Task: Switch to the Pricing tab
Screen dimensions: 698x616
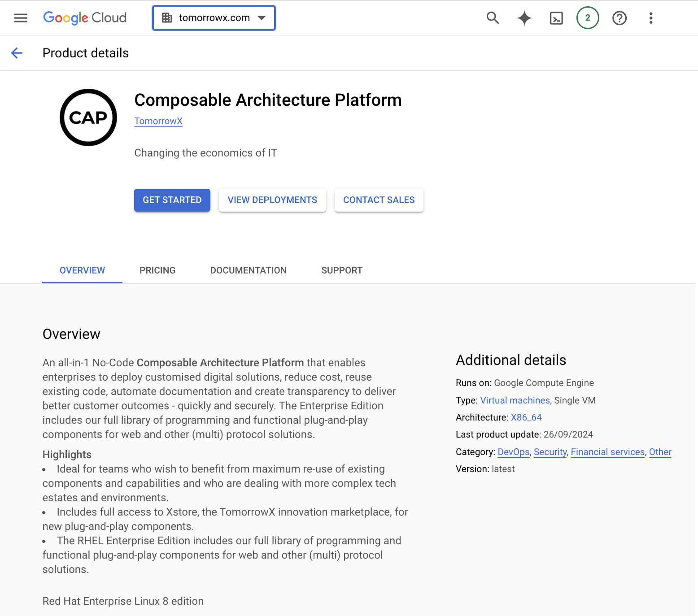Action: [157, 270]
